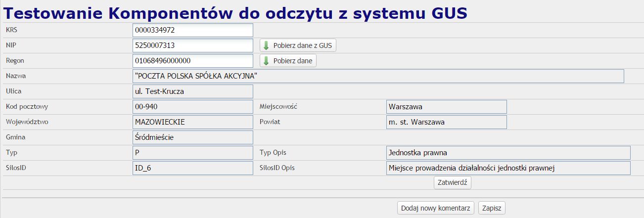Click green arrow icon on Pobierz dane z GUS

(x=266, y=45)
